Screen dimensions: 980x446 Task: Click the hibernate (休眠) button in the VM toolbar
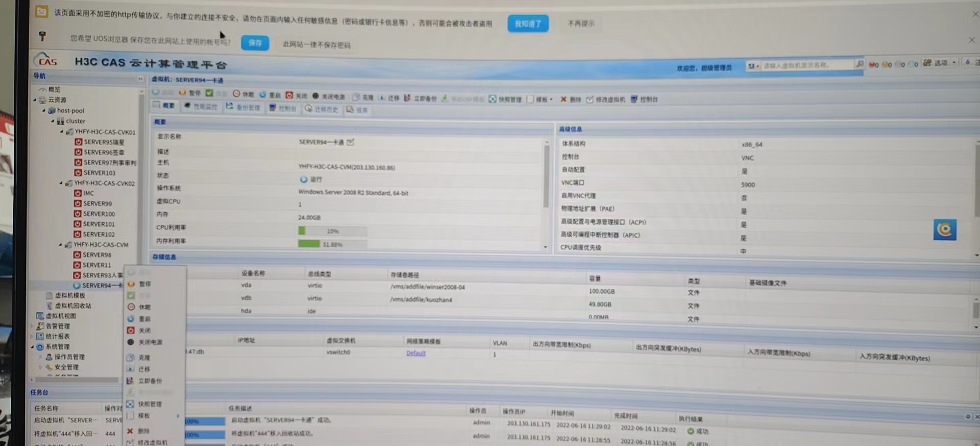[243, 94]
